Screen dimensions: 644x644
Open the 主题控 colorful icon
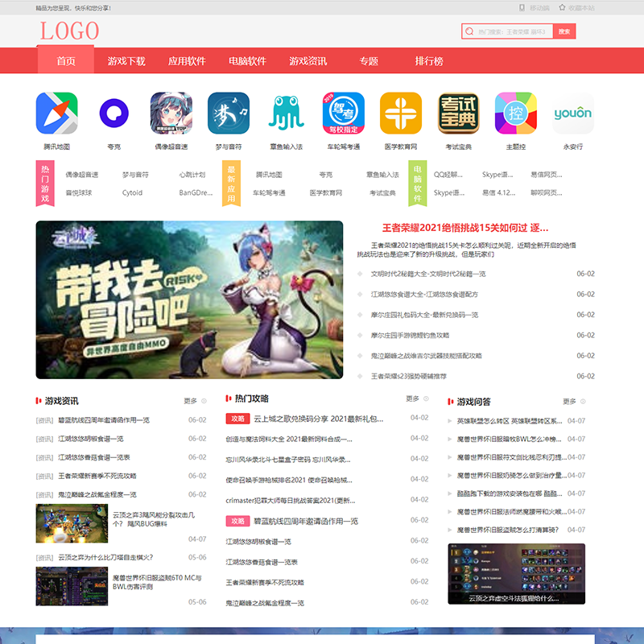coord(516,114)
